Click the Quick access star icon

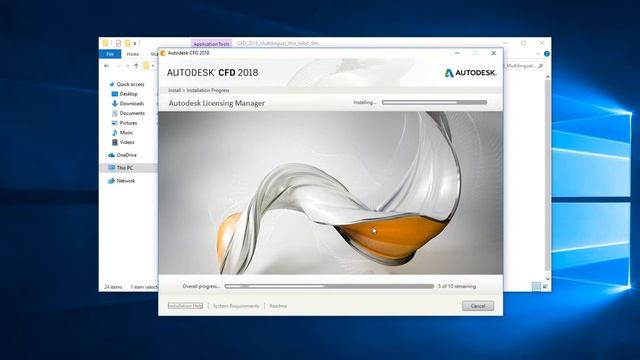pyautogui.click(x=112, y=84)
